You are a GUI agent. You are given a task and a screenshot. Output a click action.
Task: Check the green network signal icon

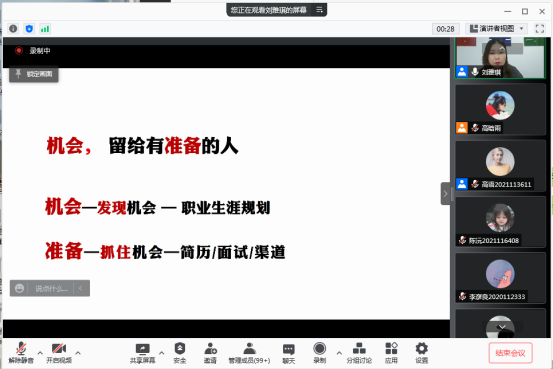pos(45,29)
